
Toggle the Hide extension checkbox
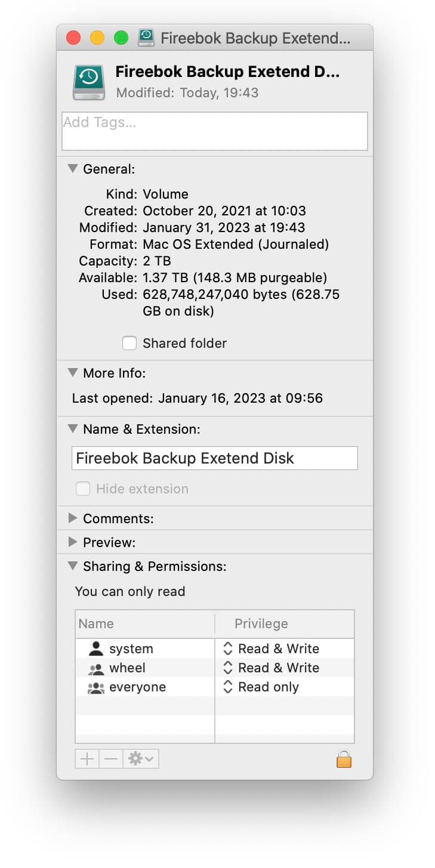coord(83,489)
